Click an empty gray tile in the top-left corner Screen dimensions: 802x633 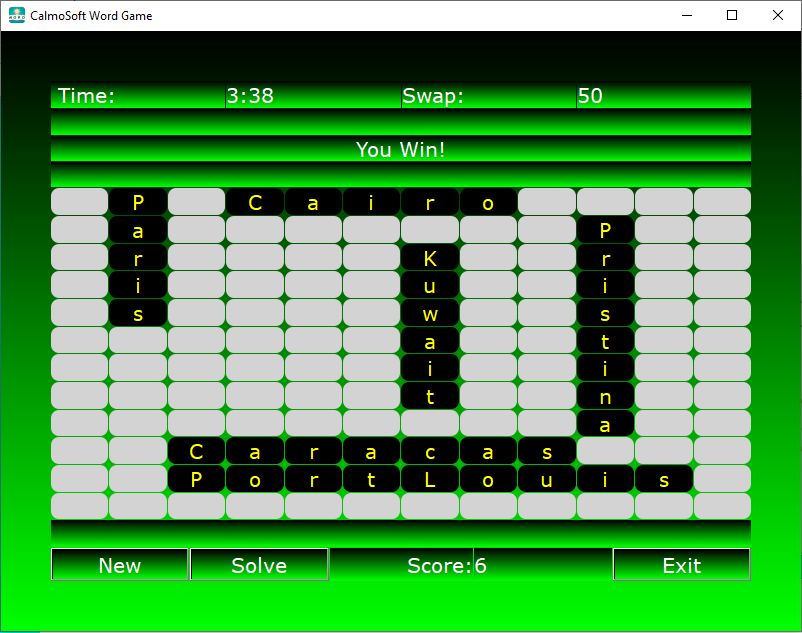(x=78, y=201)
